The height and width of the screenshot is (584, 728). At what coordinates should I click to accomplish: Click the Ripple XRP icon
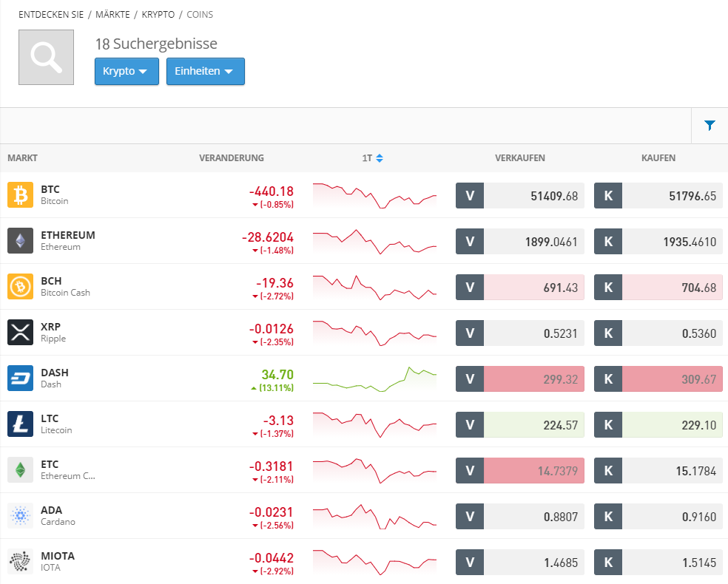coord(21,333)
